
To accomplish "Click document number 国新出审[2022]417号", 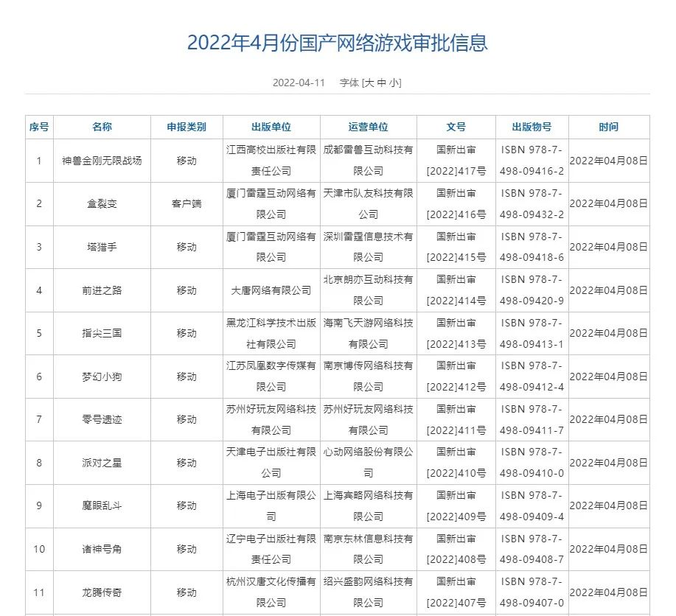I will click(x=456, y=161).
